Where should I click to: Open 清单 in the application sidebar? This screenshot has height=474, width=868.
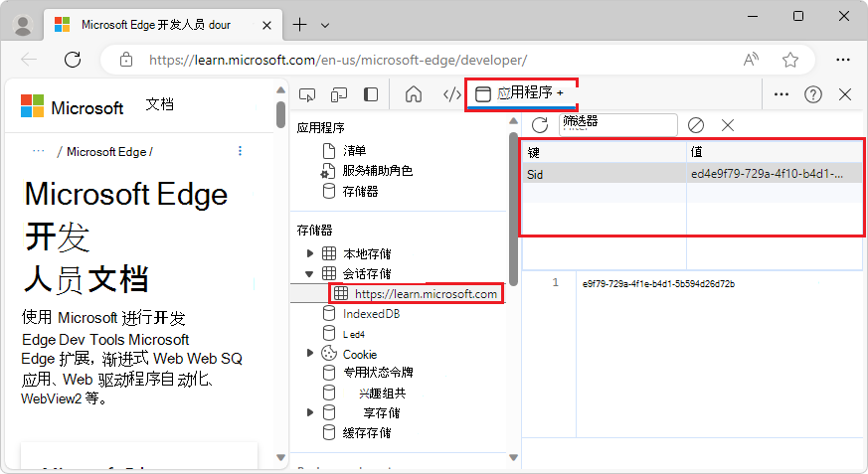pyautogui.click(x=354, y=150)
